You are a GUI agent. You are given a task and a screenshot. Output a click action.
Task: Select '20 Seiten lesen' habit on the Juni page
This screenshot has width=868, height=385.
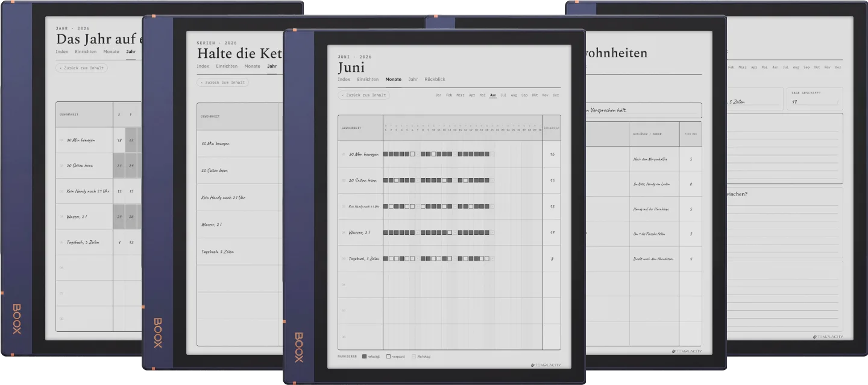pyautogui.click(x=363, y=180)
